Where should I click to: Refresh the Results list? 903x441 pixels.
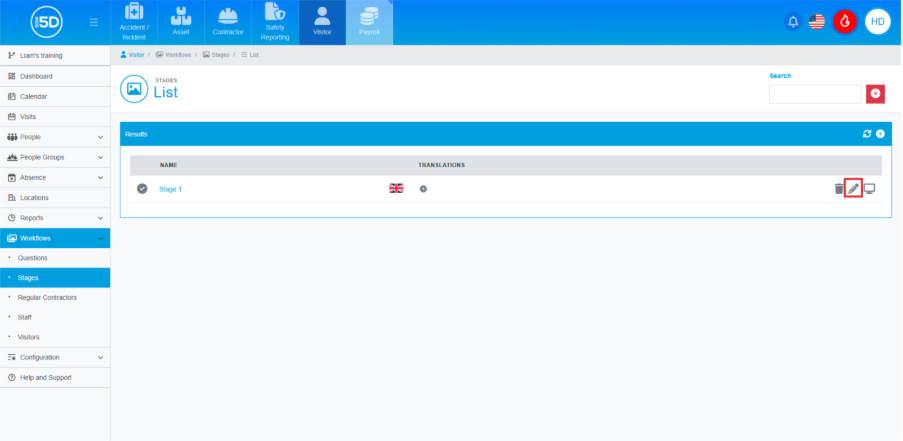click(867, 134)
